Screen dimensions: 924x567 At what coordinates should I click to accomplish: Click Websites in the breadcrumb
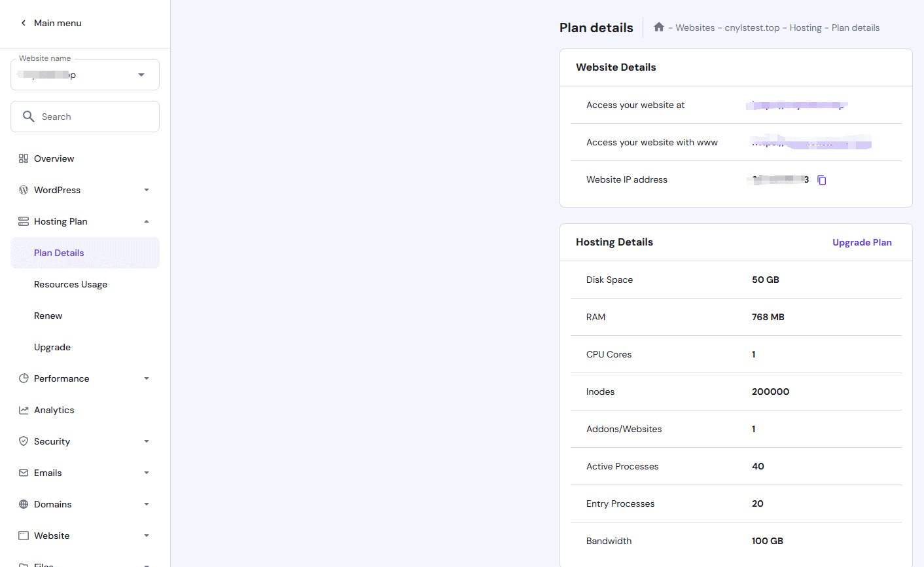tap(695, 27)
